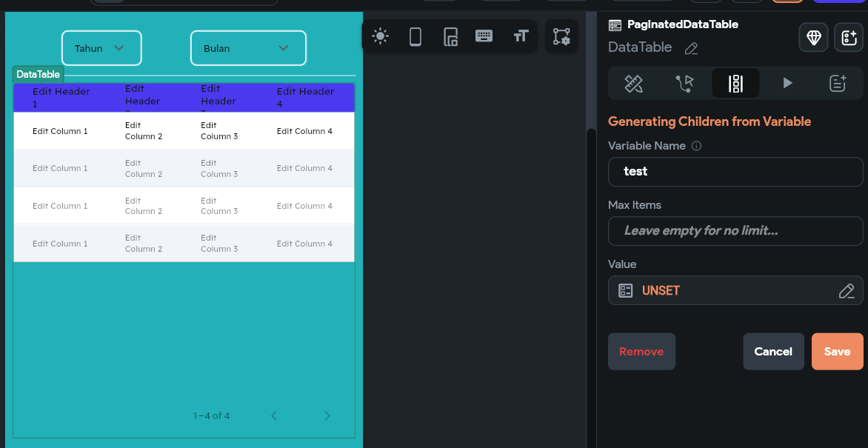868x448 pixels.
Task: Click the Remove button
Action: click(641, 352)
